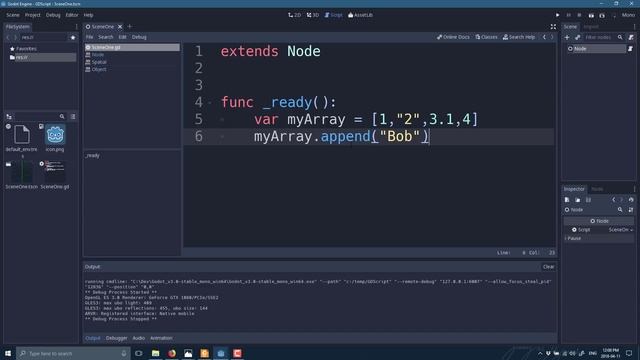
Task: Select SceneOne.gd in script list
Action: 132,47
